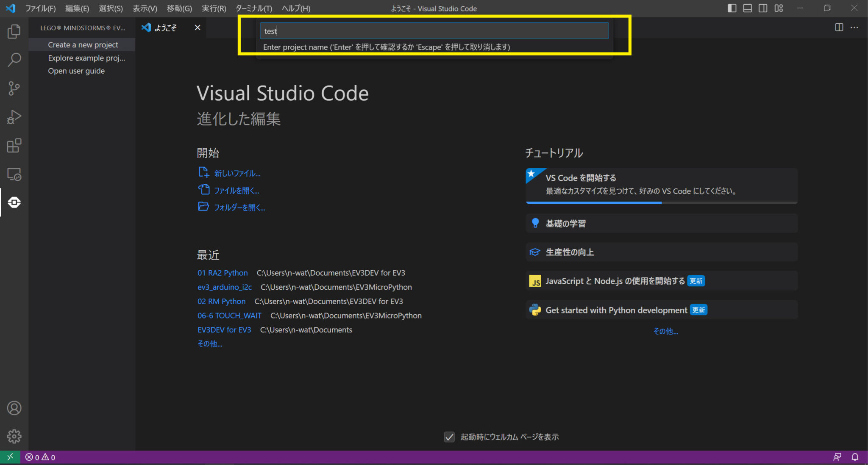Image resolution: width=868 pixels, height=465 pixels.
Task: Open the notifications bell icon
Action: (855, 457)
